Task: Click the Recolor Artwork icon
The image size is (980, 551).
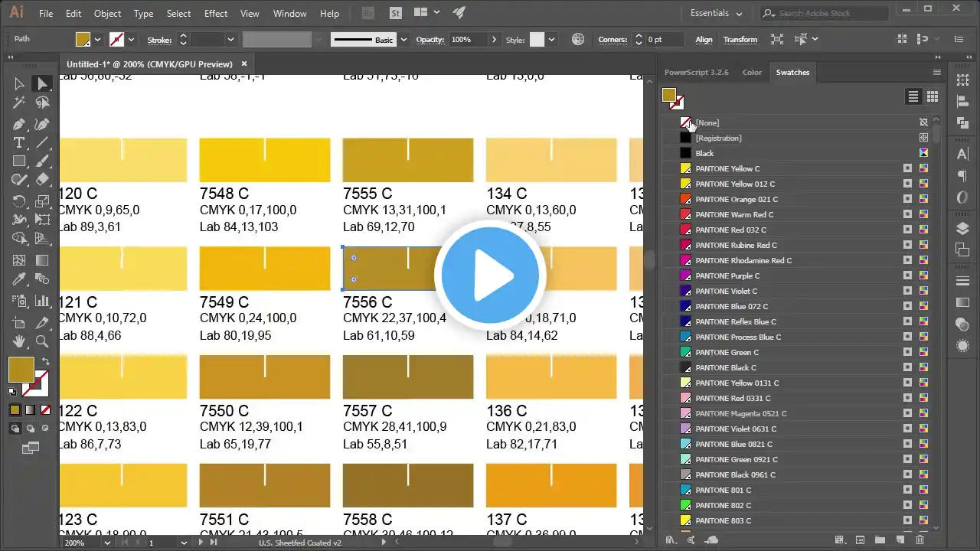Action: (x=578, y=39)
